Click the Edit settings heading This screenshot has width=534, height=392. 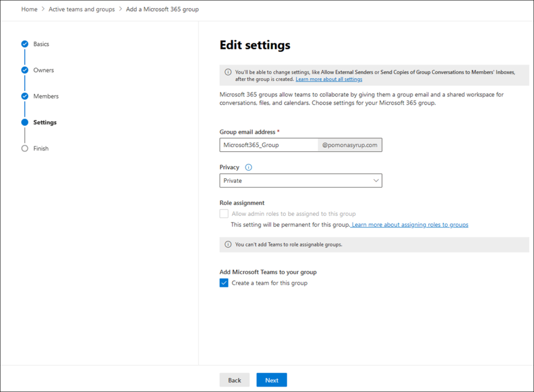pyautogui.click(x=255, y=45)
